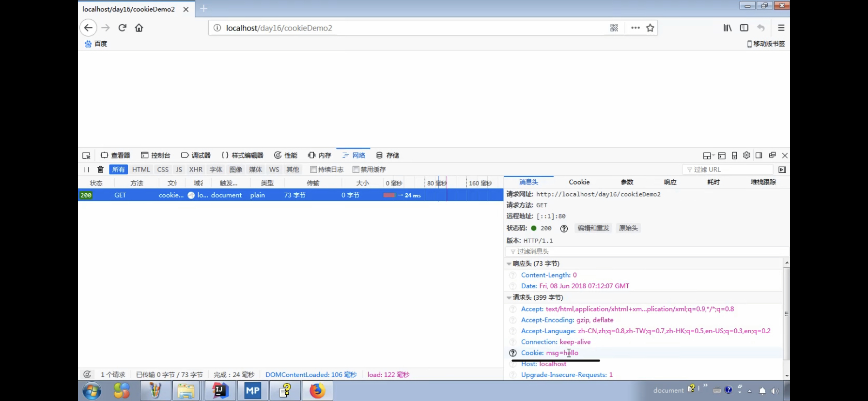The height and width of the screenshot is (401, 868).
Task: Select the GET cookieDemo2 request row
Action: pos(291,195)
